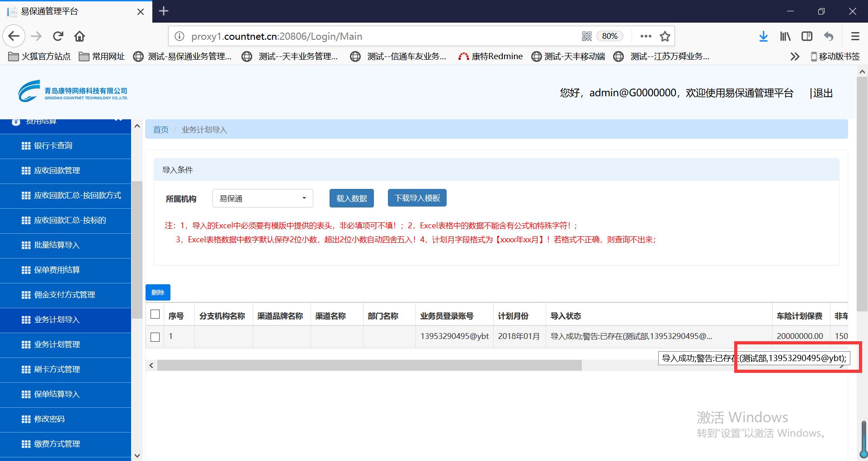This screenshot has width=868, height=461.
Task: Open the page QR code icon
Action: pyautogui.click(x=586, y=36)
